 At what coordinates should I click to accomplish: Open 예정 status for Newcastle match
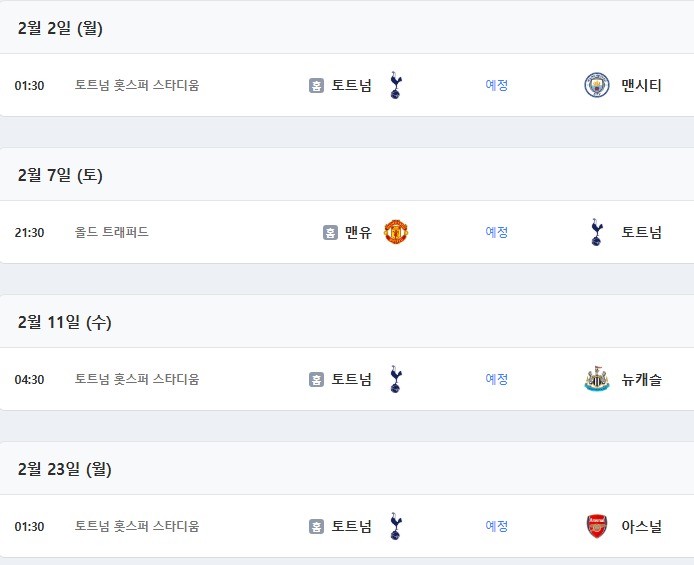(497, 379)
